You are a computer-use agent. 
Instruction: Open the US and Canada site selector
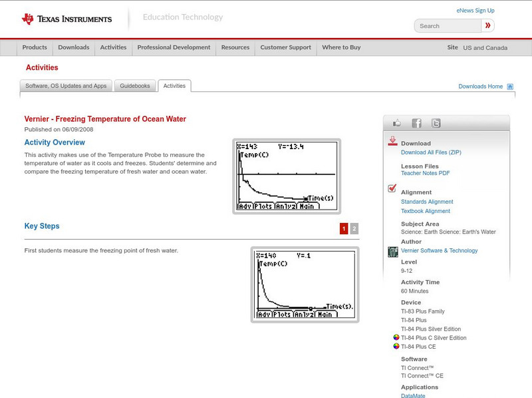(485, 48)
